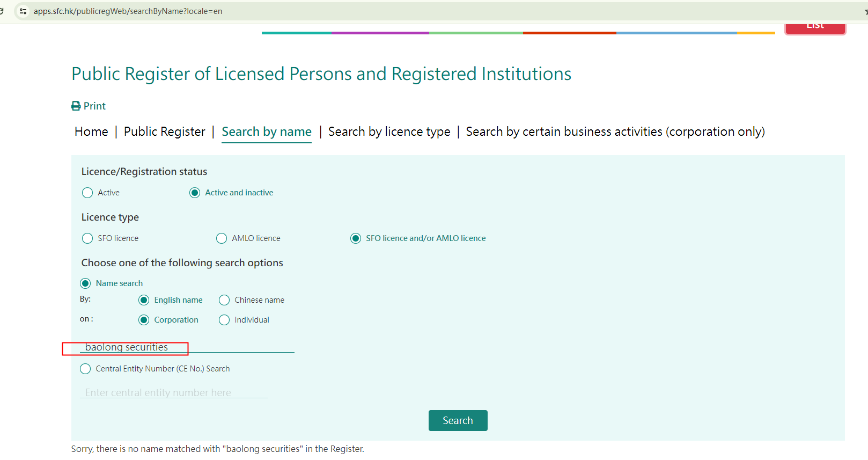
Task: Choose the Chinese name radio button
Action: click(224, 300)
